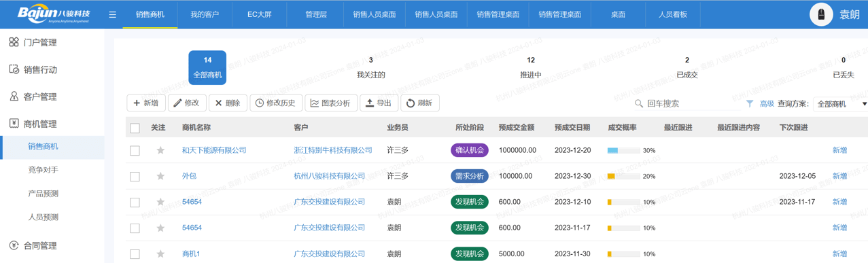Click the 新增 plus button
868x263 pixels.
[x=146, y=103]
